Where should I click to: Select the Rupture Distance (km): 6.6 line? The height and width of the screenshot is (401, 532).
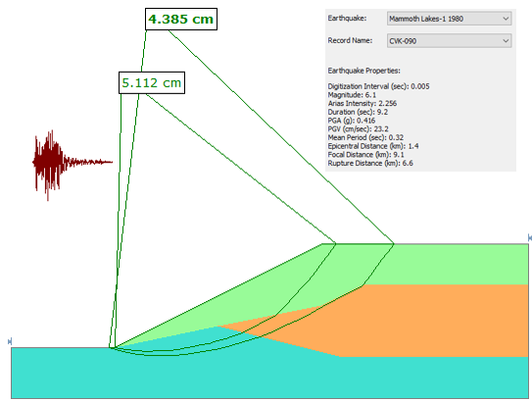[370, 164]
